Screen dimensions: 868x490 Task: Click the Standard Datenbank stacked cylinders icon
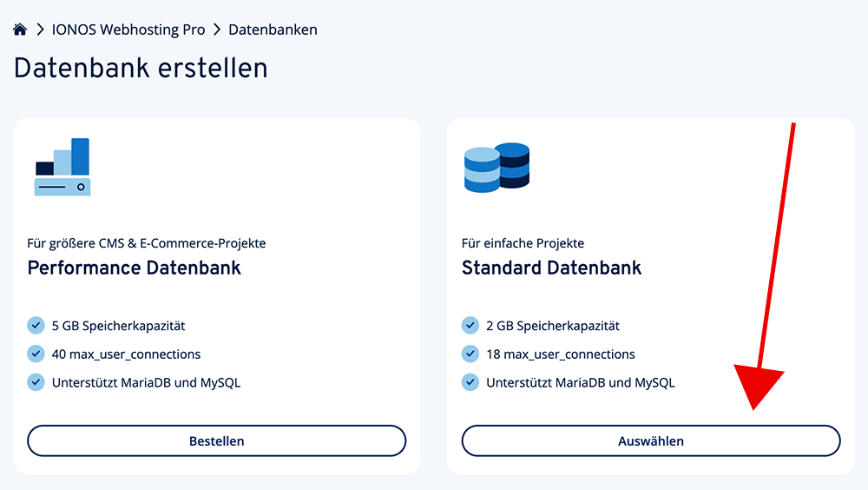coord(496,168)
